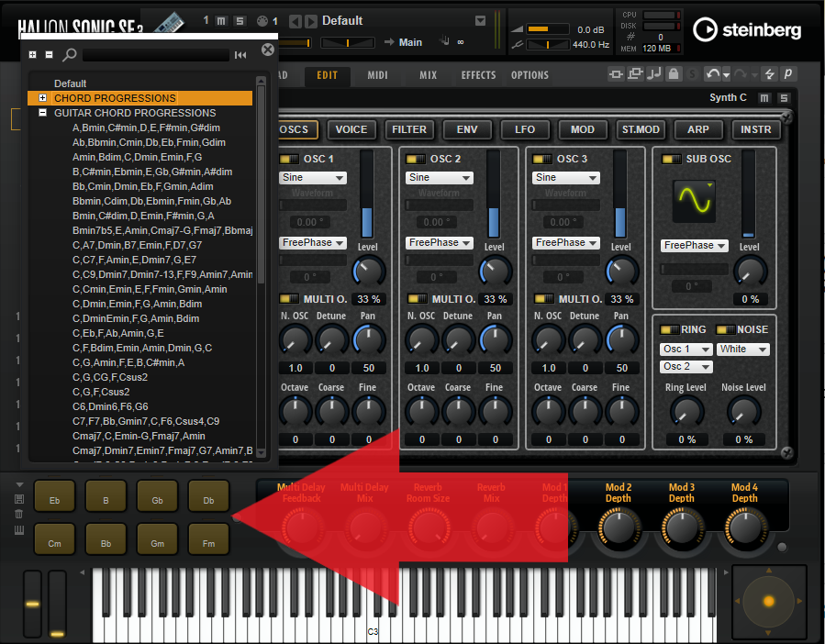Open the FILTER section tab
825x644 pixels.
click(x=408, y=129)
